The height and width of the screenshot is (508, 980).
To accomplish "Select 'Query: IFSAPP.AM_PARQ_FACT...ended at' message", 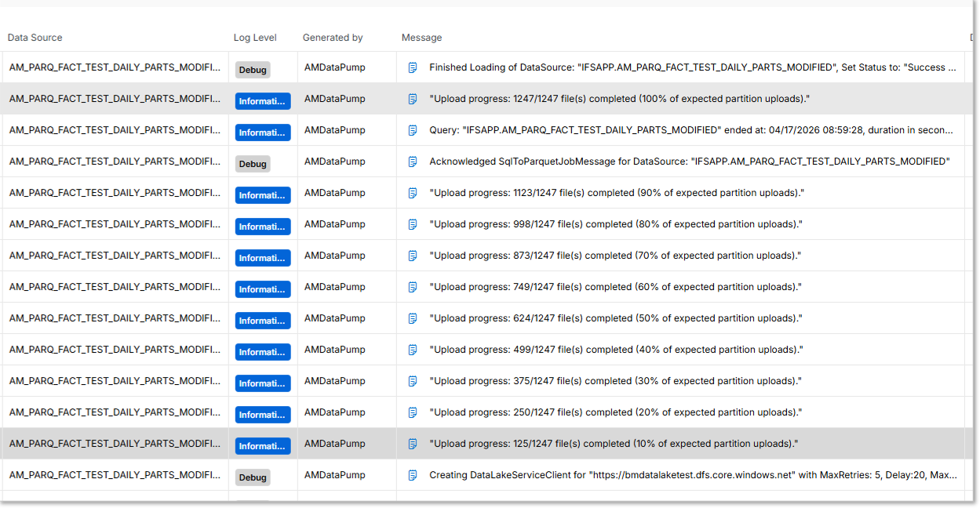I will (691, 130).
